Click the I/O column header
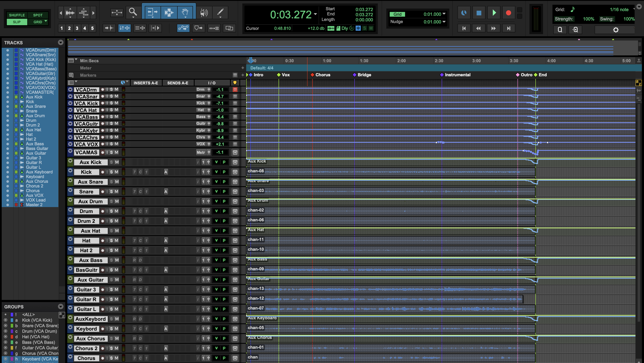The width and height of the screenshot is (644, 363). point(212,83)
